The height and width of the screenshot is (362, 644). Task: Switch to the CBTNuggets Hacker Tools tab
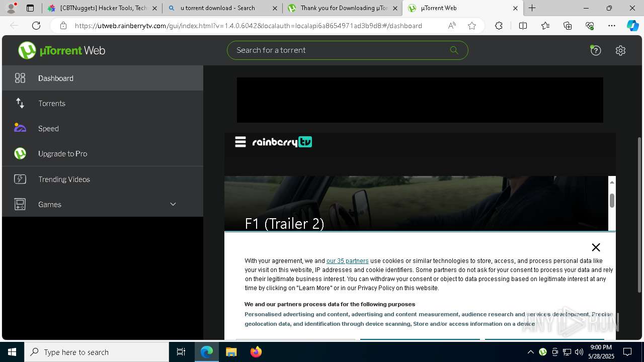(x=103, y=8)
